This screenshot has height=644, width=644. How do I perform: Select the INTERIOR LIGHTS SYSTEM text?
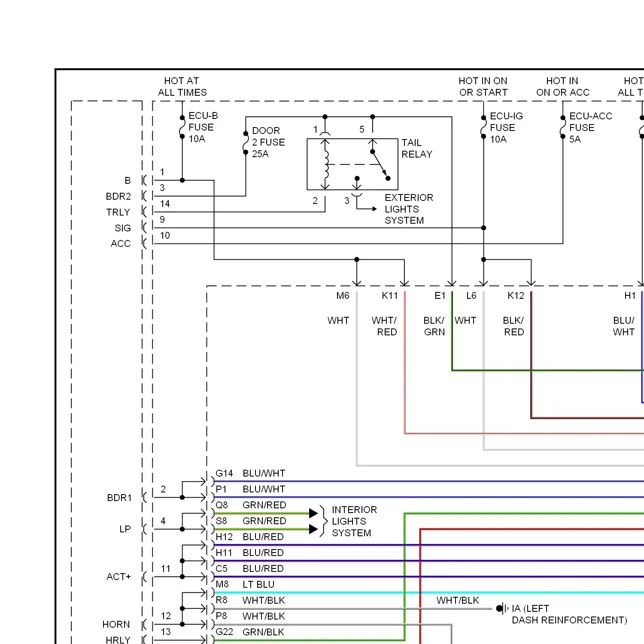coord(354,521)
